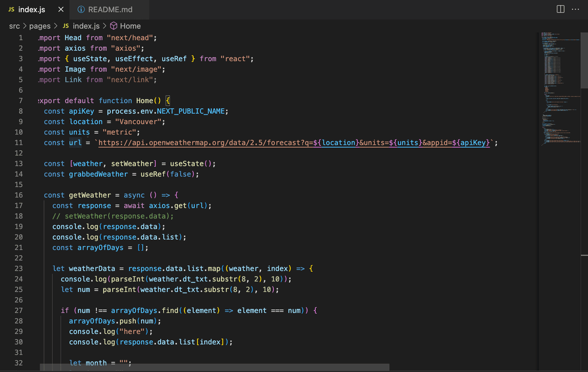Open the index.js breadcrumb file list

(x=86, y=26)
